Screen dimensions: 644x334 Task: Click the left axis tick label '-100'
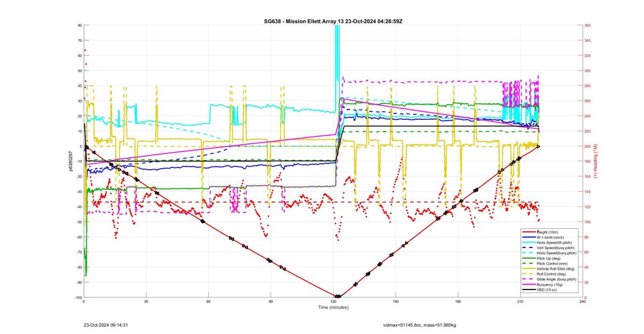pos(77,297)
